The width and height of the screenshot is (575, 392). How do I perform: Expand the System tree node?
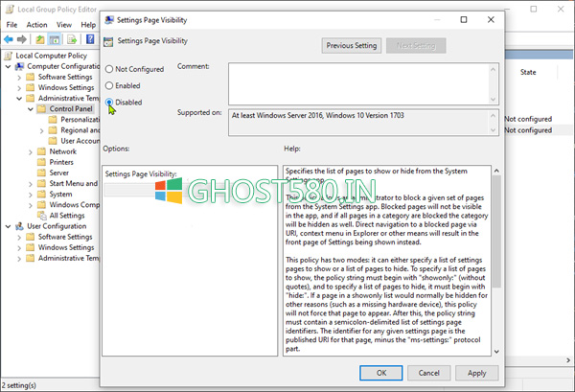pos(31,195)
